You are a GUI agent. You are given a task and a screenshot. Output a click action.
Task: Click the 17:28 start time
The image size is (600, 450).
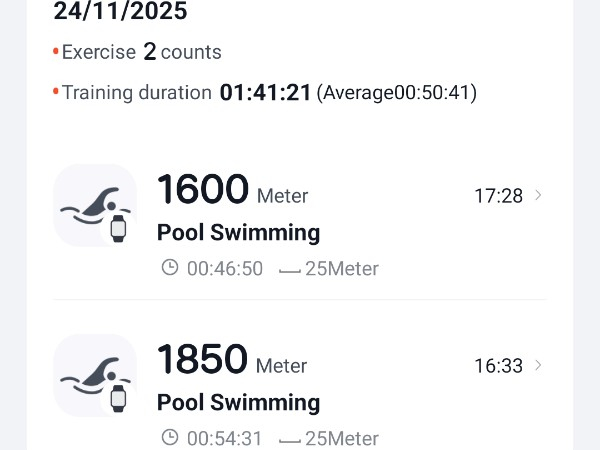click(x=498, y=196)
